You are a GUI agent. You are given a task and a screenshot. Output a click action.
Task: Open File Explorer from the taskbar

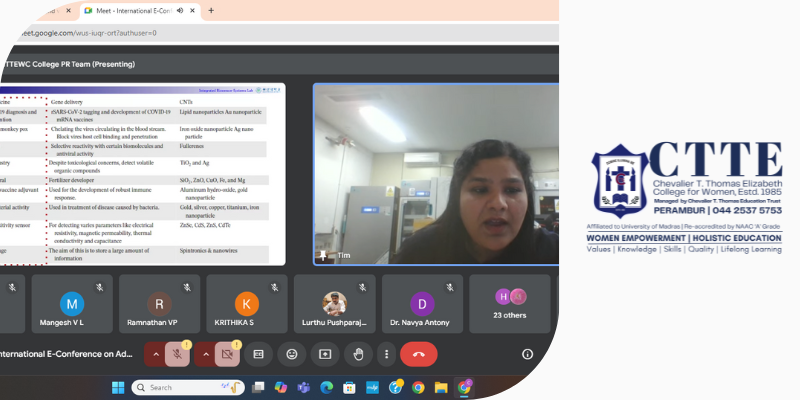pos(441,388)
